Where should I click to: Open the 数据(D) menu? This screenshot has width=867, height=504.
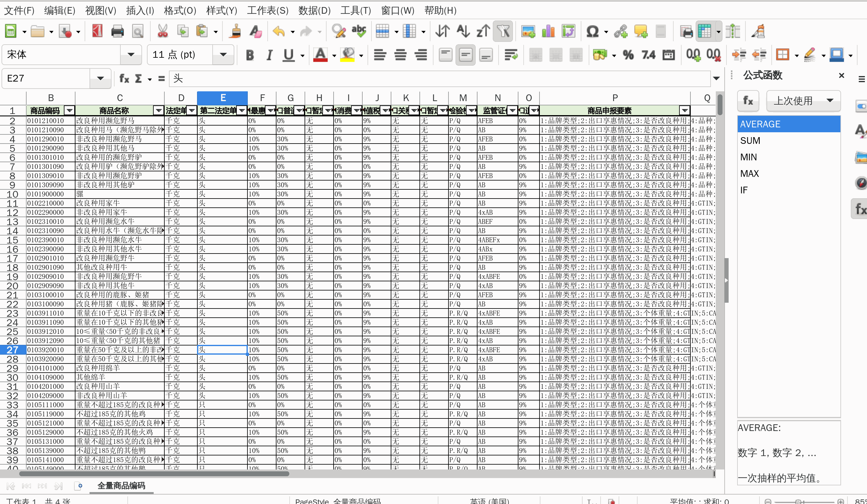pyautogui.click(x=314, y=11)
